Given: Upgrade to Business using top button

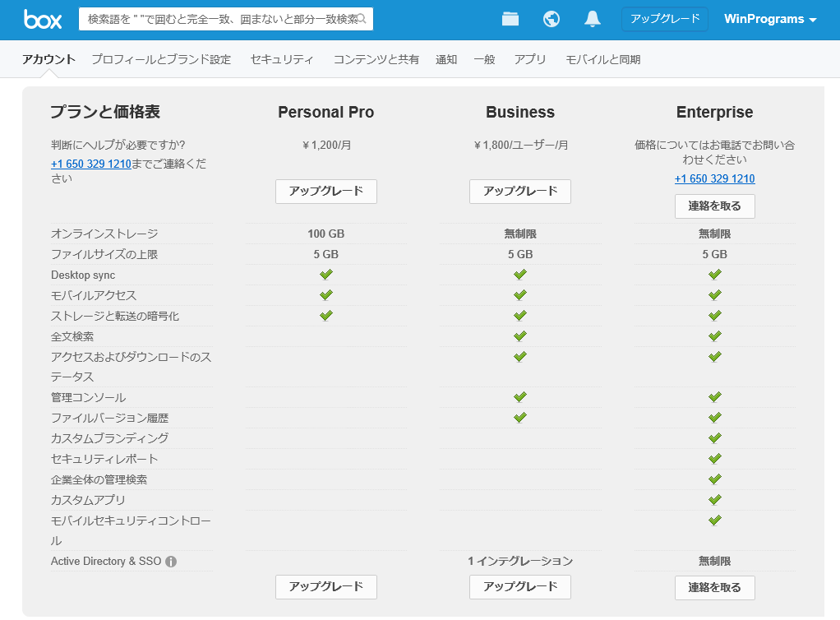Looking at the screenshot, I should point(520,192).
